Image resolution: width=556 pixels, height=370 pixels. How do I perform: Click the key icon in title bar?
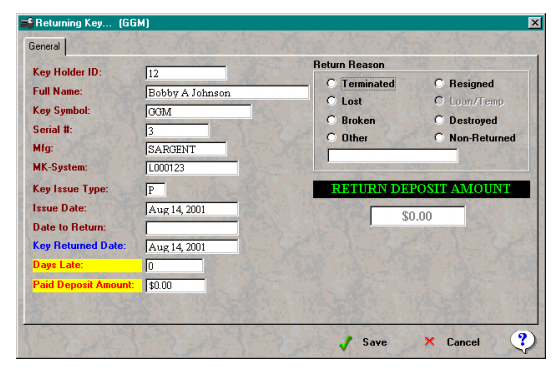click(x=27, y=23)
